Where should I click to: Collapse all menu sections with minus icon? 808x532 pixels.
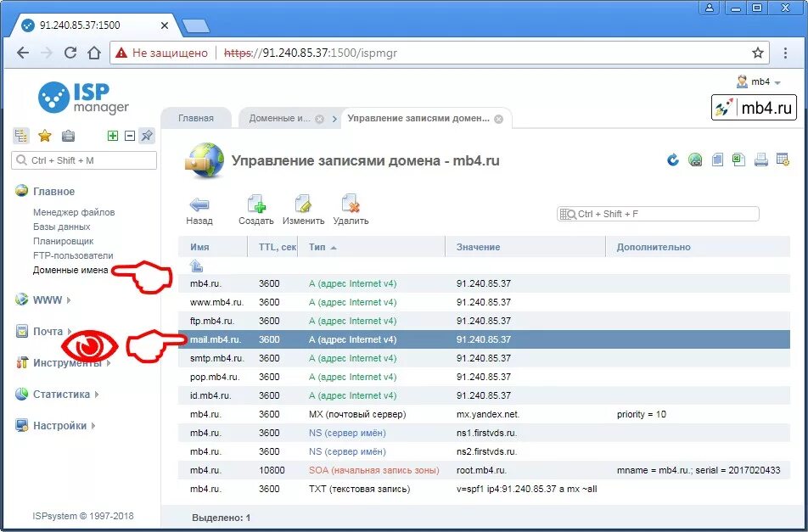tap(130, 136)
